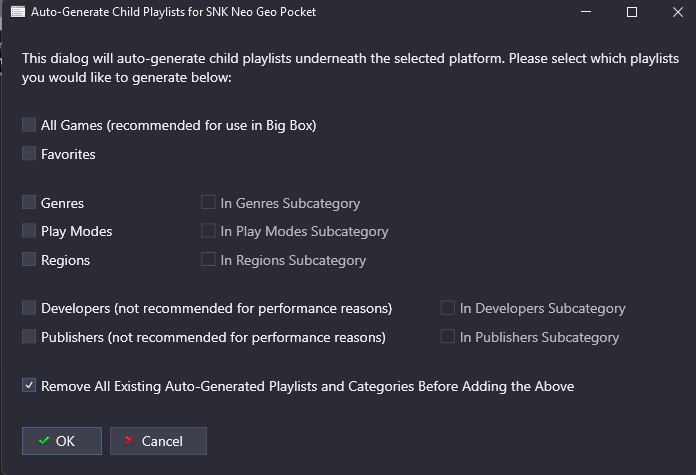Screen dimensions: 696x475
Task: Check In Regions Subcategory option
Action: tap(208, 259)
